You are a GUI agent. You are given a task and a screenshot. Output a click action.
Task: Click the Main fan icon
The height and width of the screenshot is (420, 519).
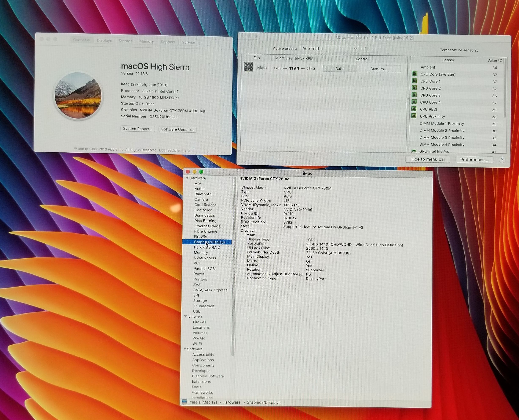pyautogui.click(x=248, y=67)
